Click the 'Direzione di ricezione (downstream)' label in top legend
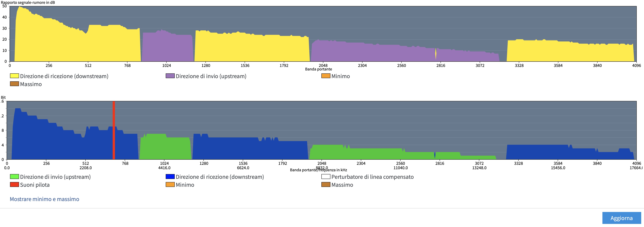The image size is (644, 227). pyautogui.click(x=64, y=76)
